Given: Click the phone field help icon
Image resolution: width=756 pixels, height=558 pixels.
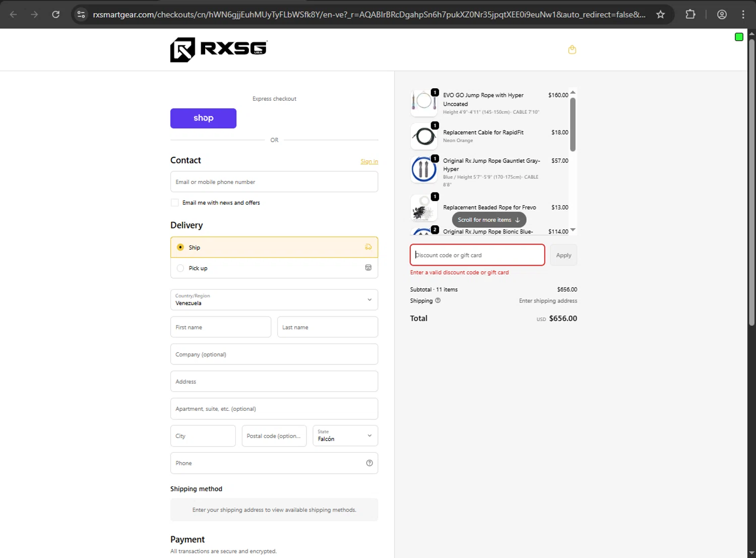Looking at the screenshot, I should click(369, 463).
